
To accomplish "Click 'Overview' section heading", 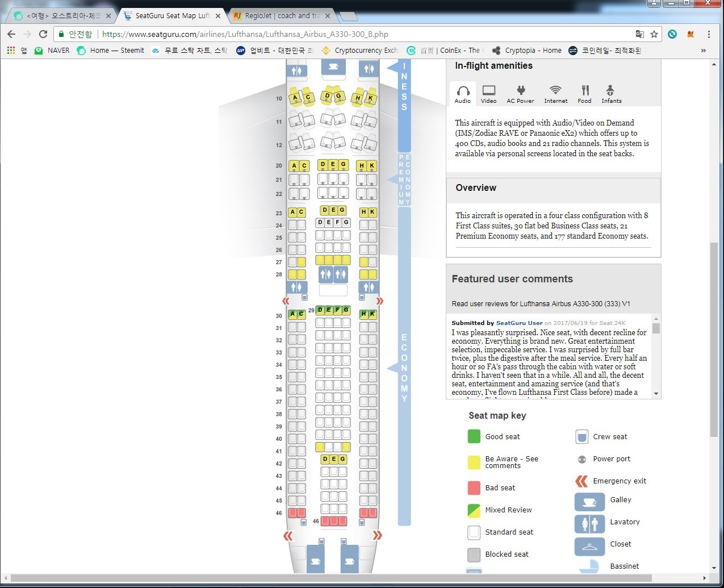I will pos(476,188).
